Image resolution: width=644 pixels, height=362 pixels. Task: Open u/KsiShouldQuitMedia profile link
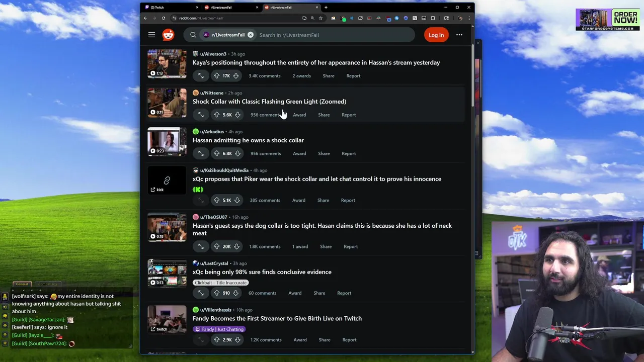[224, 170]
